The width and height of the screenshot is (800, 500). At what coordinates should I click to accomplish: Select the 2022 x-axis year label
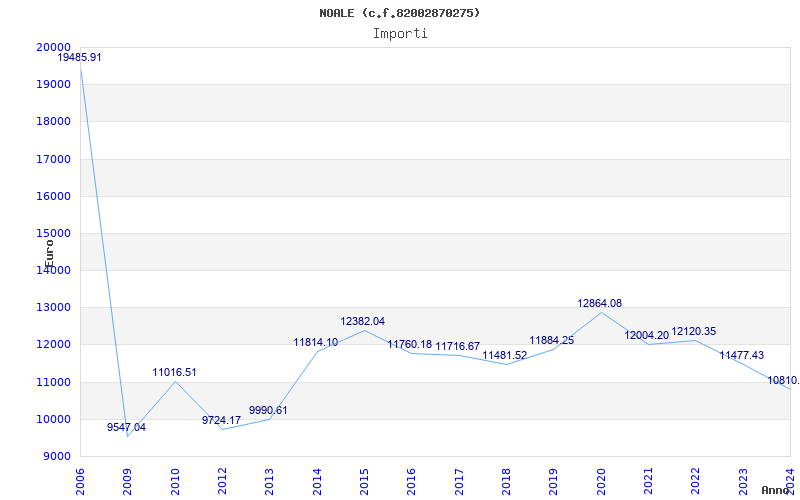(695, 481)
